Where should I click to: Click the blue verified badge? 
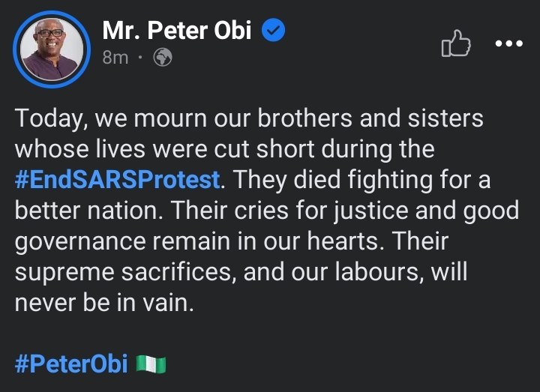(x=273, y=31)
